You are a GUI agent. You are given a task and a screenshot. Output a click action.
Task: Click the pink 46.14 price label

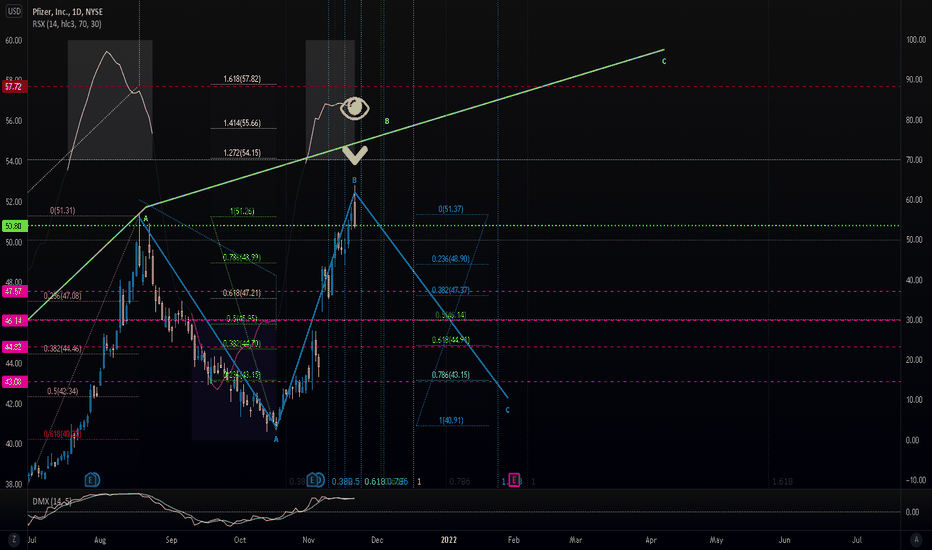[13, 320]
